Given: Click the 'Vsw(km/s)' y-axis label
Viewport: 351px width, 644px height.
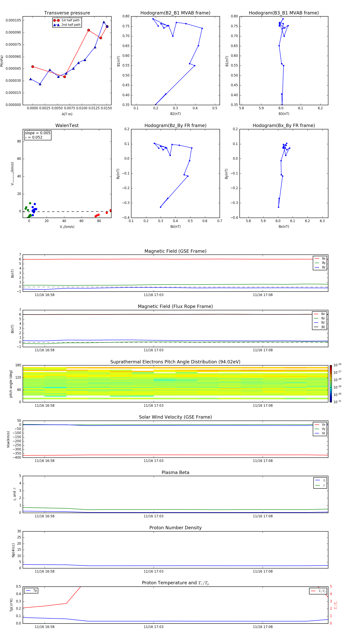Looking at the screenshot, I should 8,439.
